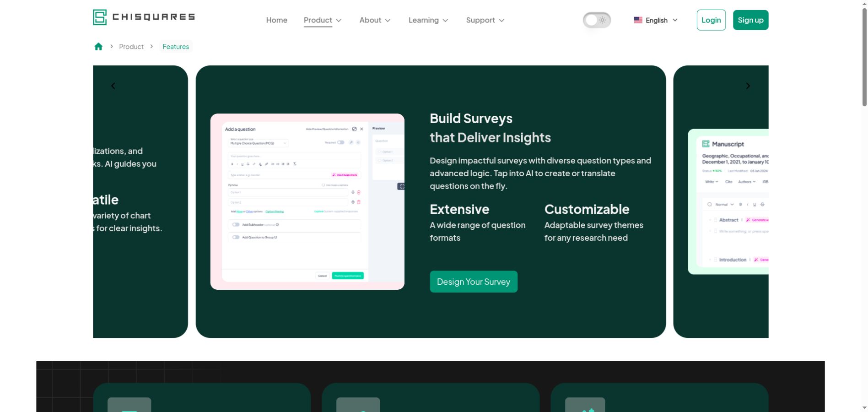868x412 pixels.
Task: Show the previous carousel slide
Action: (x=113, y=86)
